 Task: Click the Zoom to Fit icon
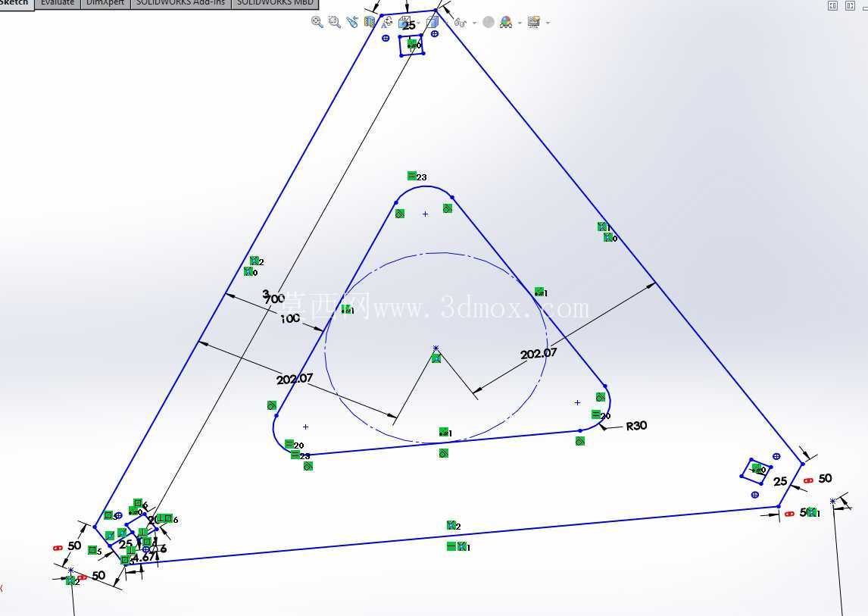317,22
